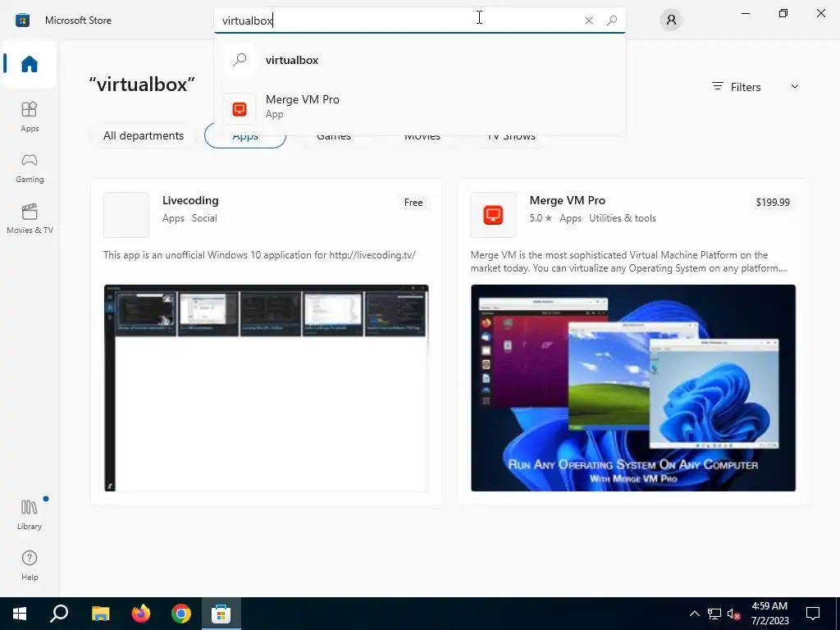Viewport: 840px width, 630px height.
Task: Click 'Utilities & tools' category label
Action: pos(623,218)
